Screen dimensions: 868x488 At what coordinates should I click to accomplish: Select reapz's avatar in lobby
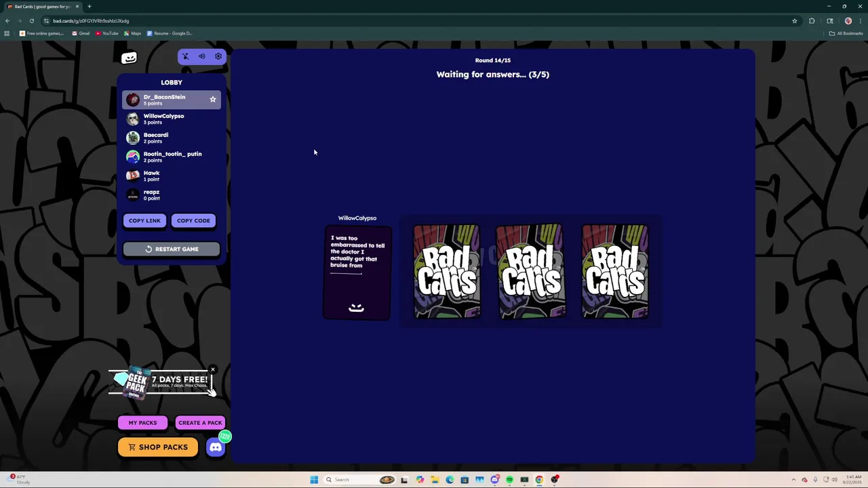click(133, 195)
